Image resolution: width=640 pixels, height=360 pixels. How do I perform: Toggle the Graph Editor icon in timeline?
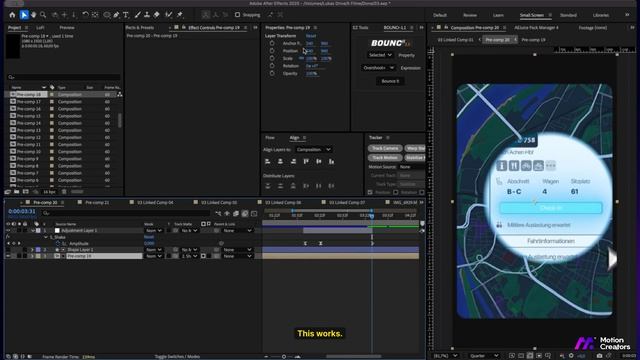pyautogui.click(x=254, y=213)
